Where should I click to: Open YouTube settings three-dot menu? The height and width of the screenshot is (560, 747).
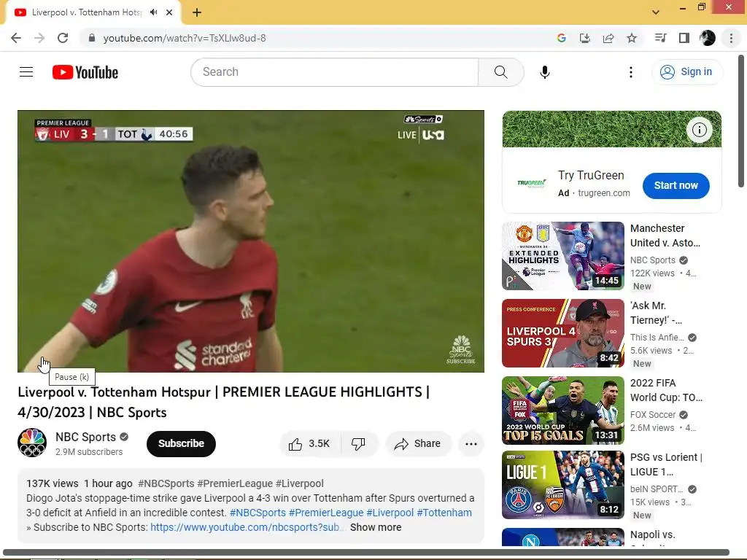(x=631, y=72)
